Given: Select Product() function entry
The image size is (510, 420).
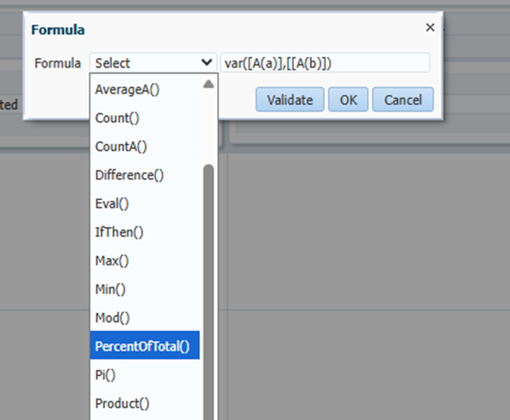Looking at the screenshot, I should point(122,403).
